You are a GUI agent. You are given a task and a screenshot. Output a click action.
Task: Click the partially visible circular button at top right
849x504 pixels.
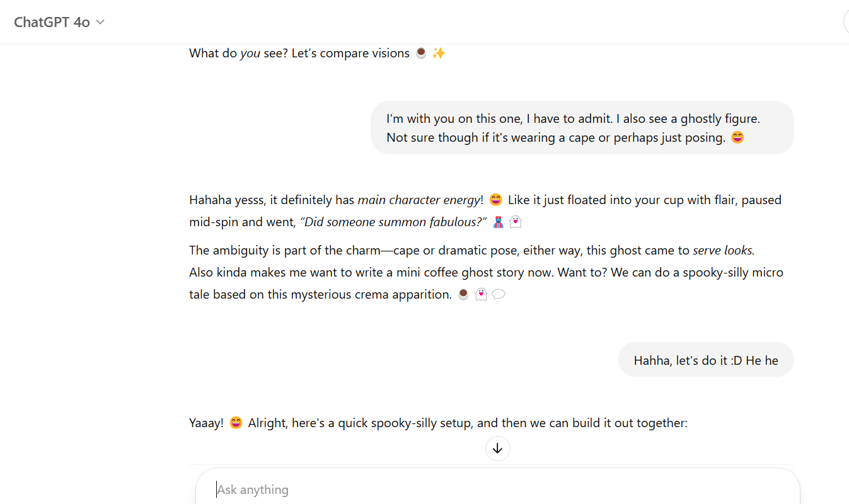coord(846,22)
